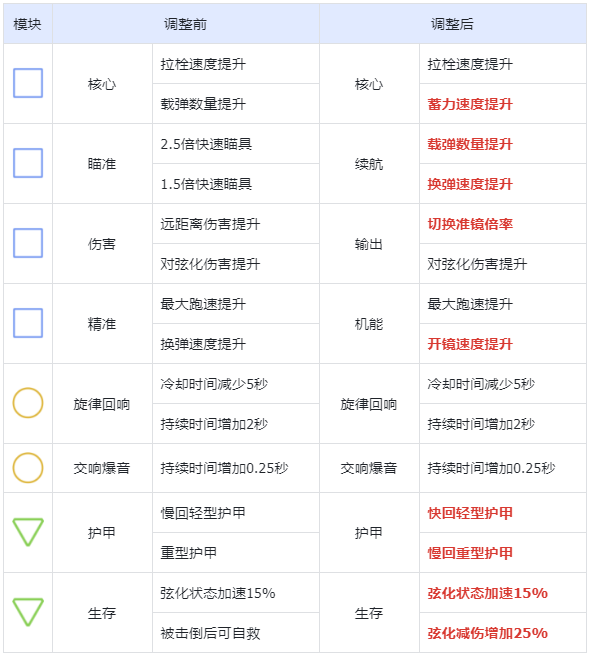Click the 被击倒后可自救 cell

236,633
